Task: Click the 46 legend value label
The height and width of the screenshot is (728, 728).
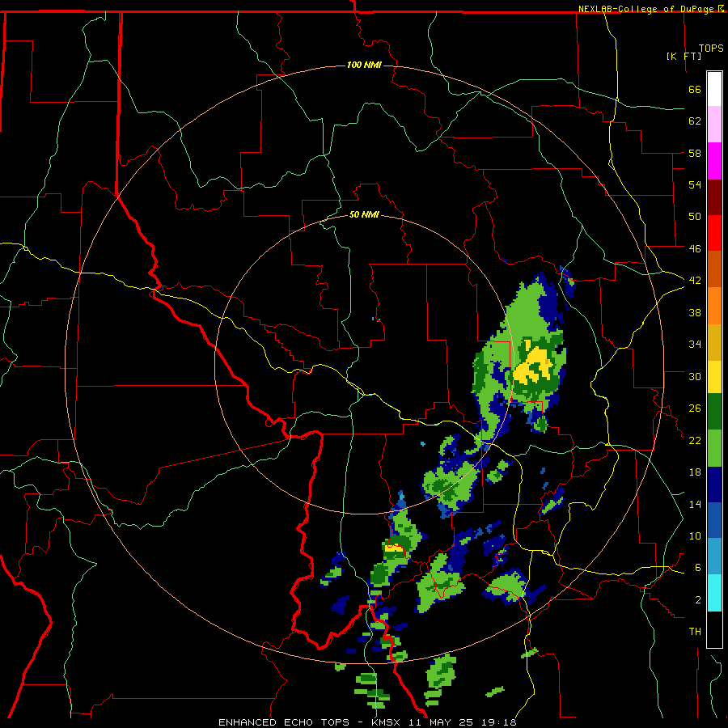Action: [x=695, y=248]
